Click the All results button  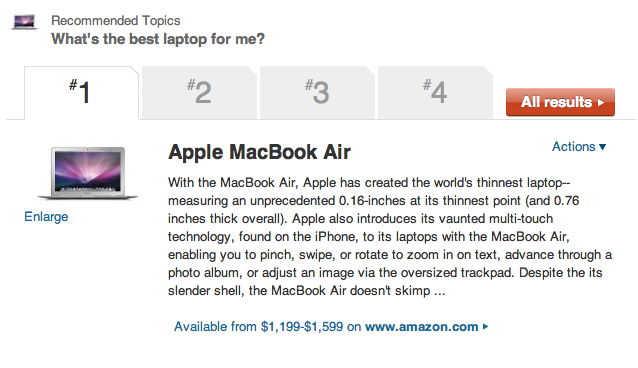point(560,102)
